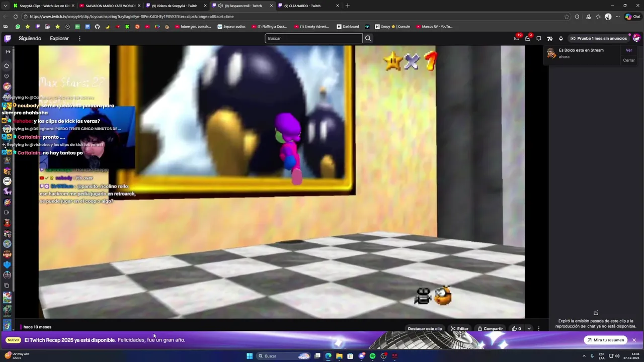This screenshot has height=362, width=644.
Task: Open future gen. consels bookmark
Action: [x=193, y=27]
